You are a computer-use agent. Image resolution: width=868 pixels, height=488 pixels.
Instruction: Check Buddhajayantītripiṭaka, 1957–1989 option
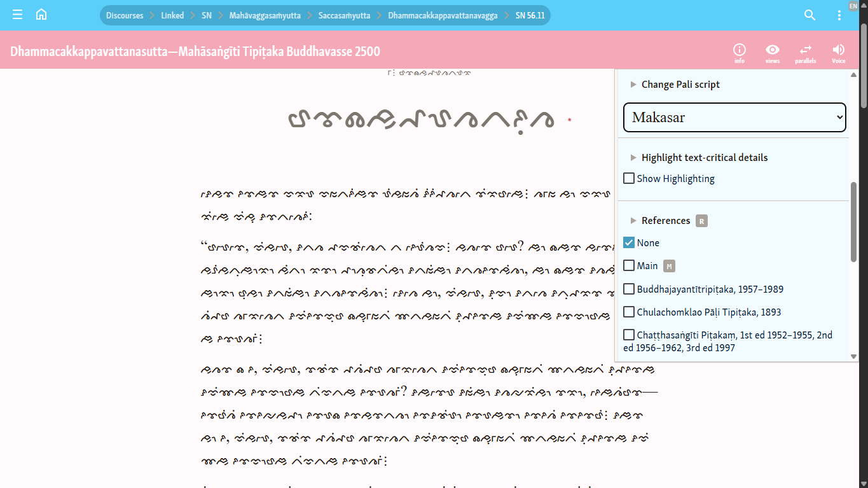coord(629,289)
